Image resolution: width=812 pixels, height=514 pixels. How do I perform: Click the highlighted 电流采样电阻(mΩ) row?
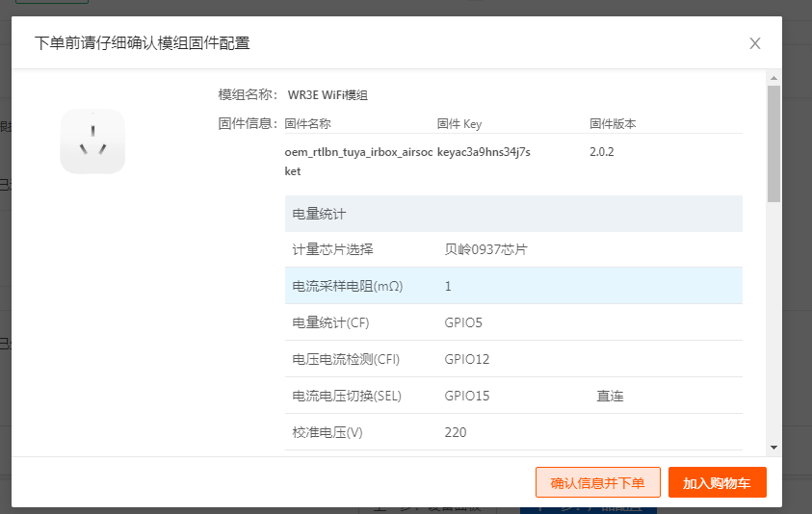pyautogui.click(x=513, y=286)
